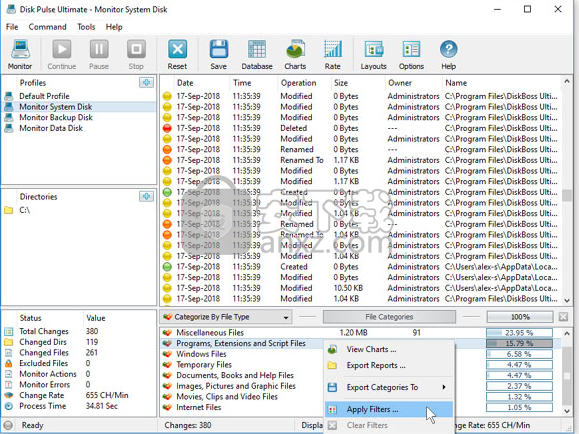Viewport: 579px width, 434px height.
Task: Select the Default Profile entry
Action: (x=79, y=96)
